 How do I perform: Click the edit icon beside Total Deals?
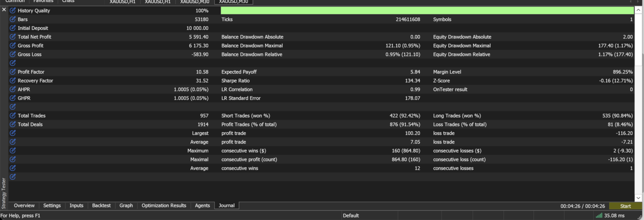(x=12, y=124)
